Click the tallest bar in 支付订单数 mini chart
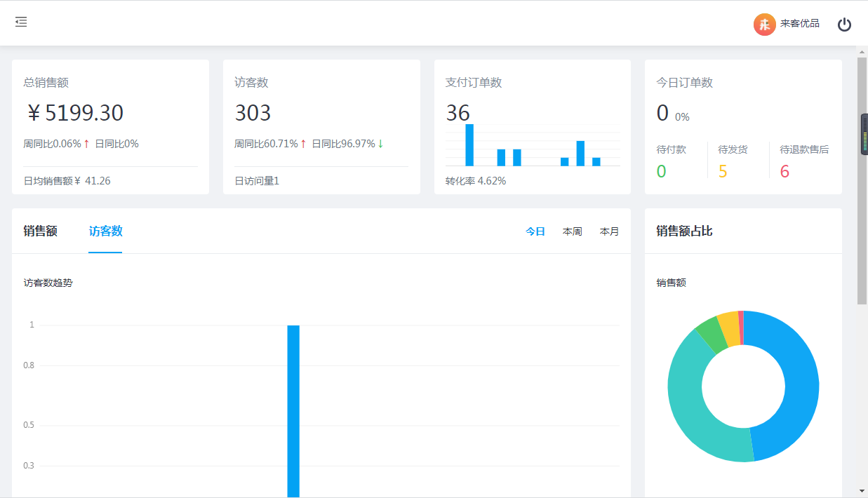 click(x=469, y=145)
